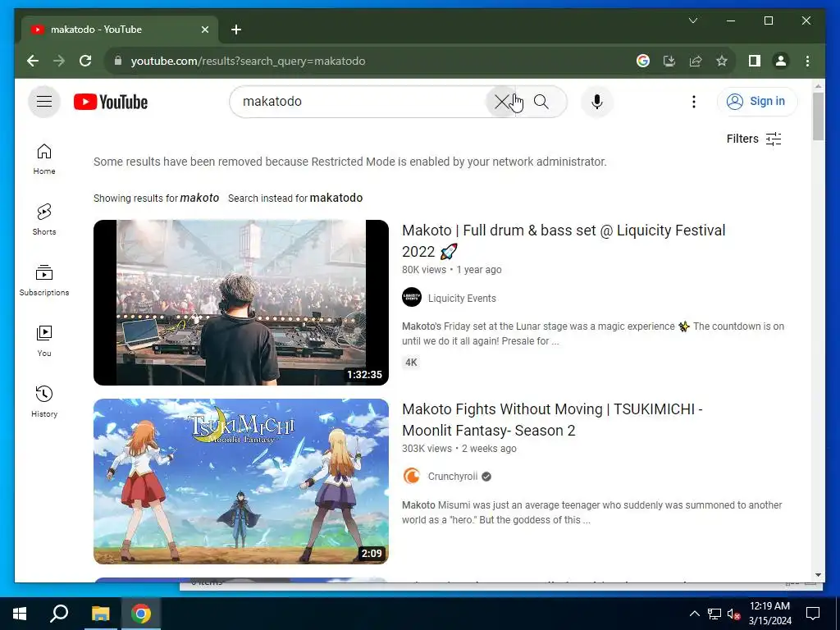Reload the YouTube page
Image resolution: width=840 pixels, height=630 pixels.
coord(85,61)
